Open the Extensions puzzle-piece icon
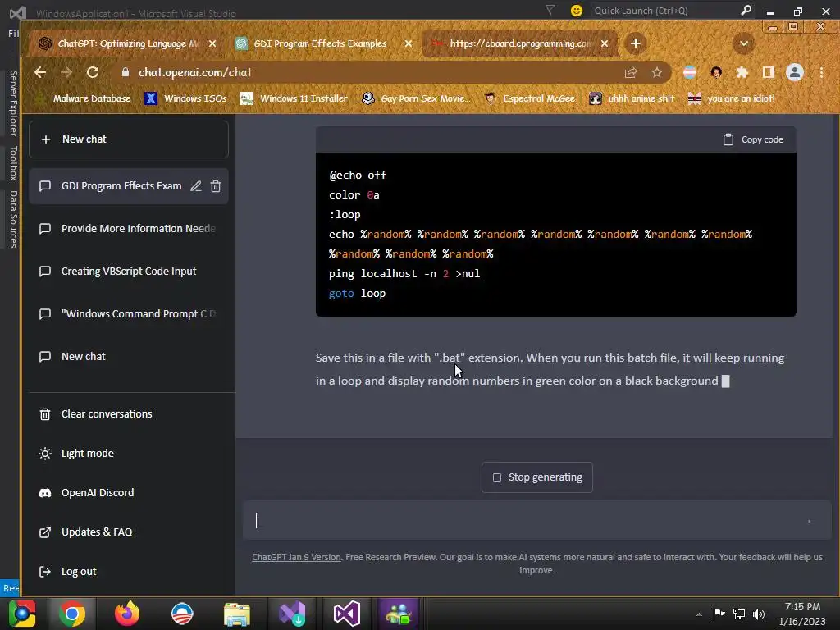Image resolution: width=840 pixels, height=630 pixels. [x=742, y=72]
